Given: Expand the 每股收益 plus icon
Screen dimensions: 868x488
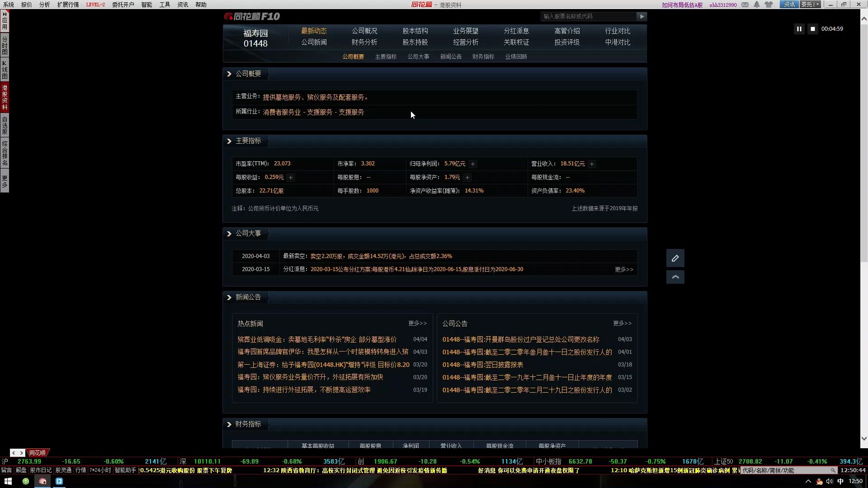Looking at the screenshot, I should pos(291,178).
